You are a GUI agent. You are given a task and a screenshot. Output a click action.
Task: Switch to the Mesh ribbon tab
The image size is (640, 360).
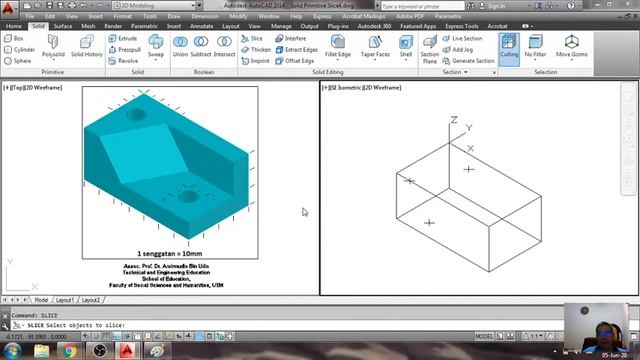click(88, 26)
